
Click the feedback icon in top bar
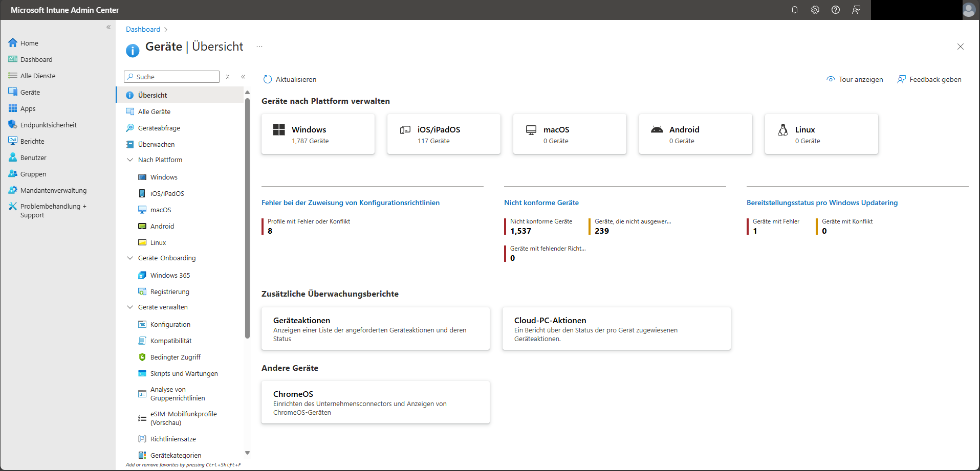(856, 10)
